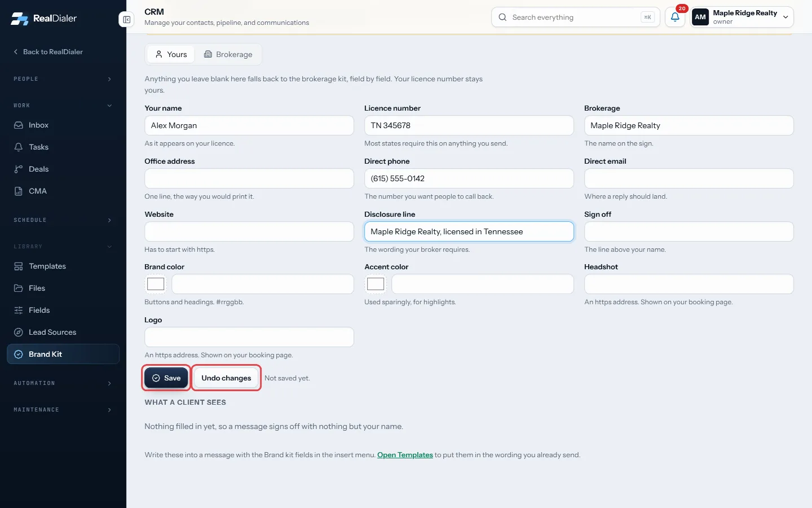The width and height of the screenshot is (812, 508).
Task: Follow the Open Templates link
Action: (x=405, y=455)
